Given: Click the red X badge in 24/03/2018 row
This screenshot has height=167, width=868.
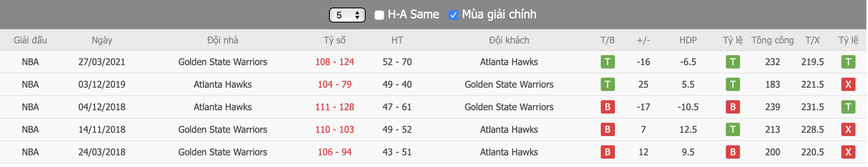Looking at the screenshot, I should click(848, 152).
